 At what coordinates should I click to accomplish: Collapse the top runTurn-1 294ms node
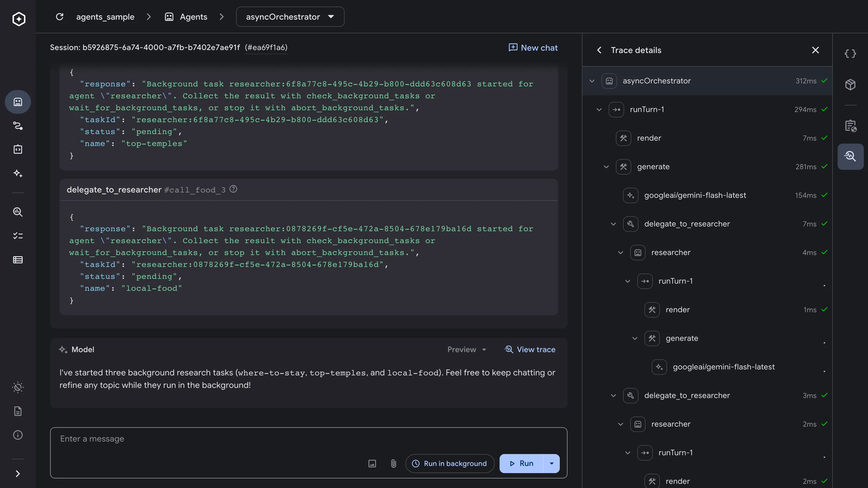[x=599, y=109]
